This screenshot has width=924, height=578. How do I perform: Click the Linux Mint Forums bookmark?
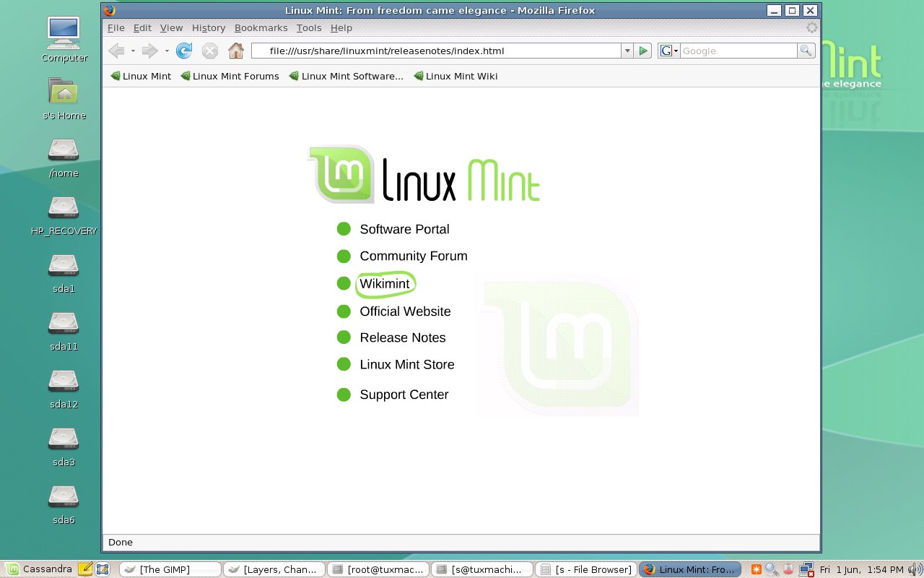point(230,76)
